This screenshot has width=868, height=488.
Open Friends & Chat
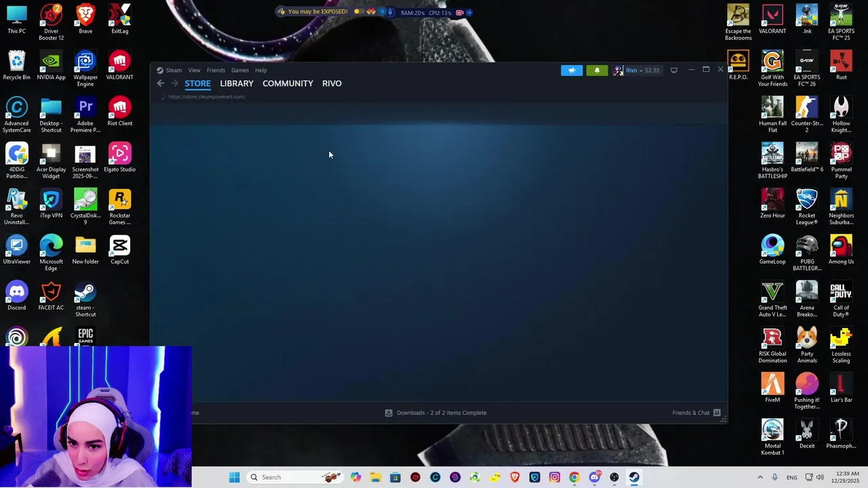(x=691, y=413)
